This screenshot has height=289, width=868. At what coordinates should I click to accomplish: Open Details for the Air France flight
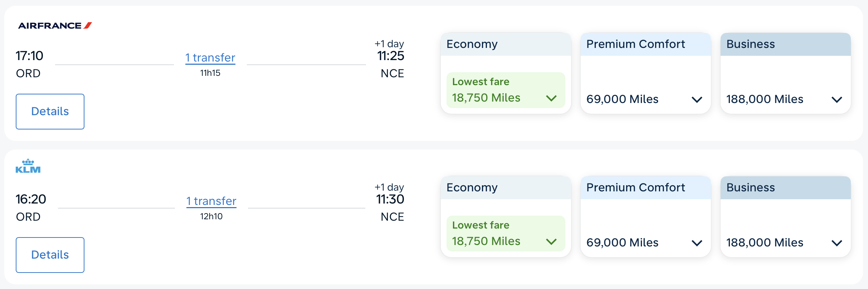50,111
